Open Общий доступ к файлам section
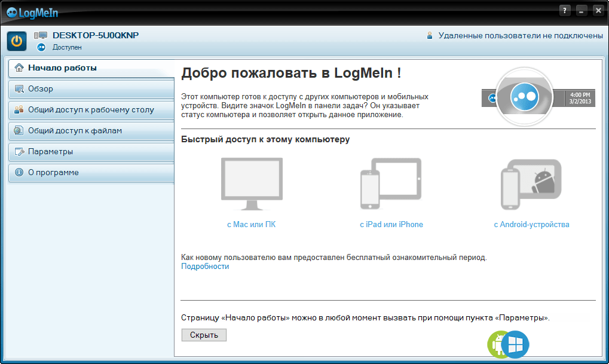Screen dimensions: 609x364 [x=91, y=130]
